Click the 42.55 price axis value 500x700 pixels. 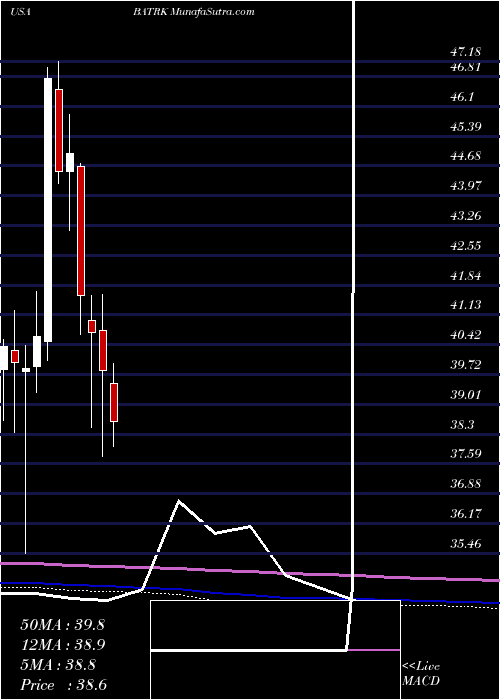point(465,246)
